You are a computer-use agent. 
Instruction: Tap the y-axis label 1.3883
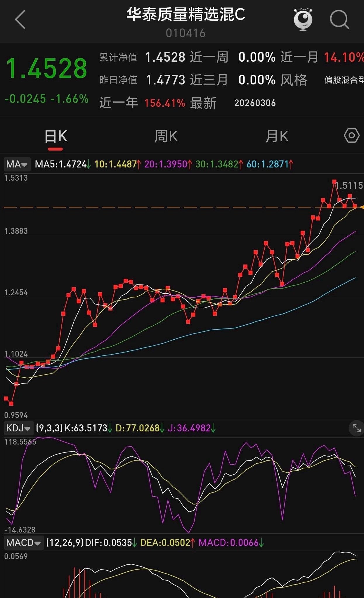tap(16, 231)
